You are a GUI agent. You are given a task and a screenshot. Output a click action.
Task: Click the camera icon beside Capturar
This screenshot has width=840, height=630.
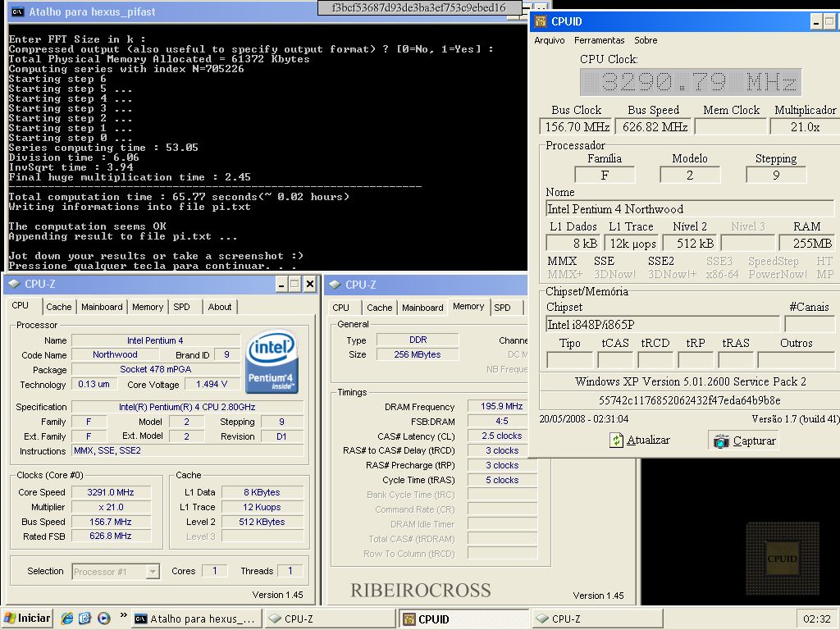[x=721, y=441]
